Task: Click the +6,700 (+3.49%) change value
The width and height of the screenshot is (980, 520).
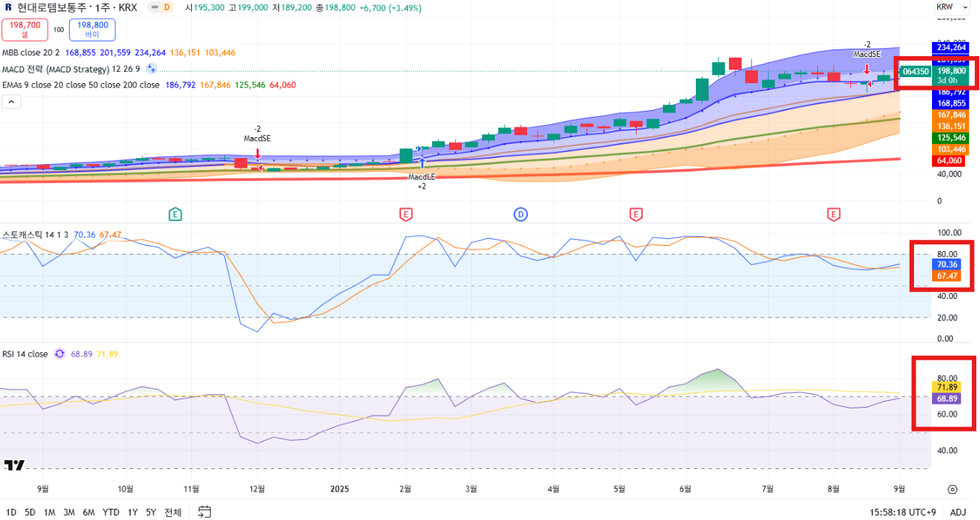Action: pos(390,7)
